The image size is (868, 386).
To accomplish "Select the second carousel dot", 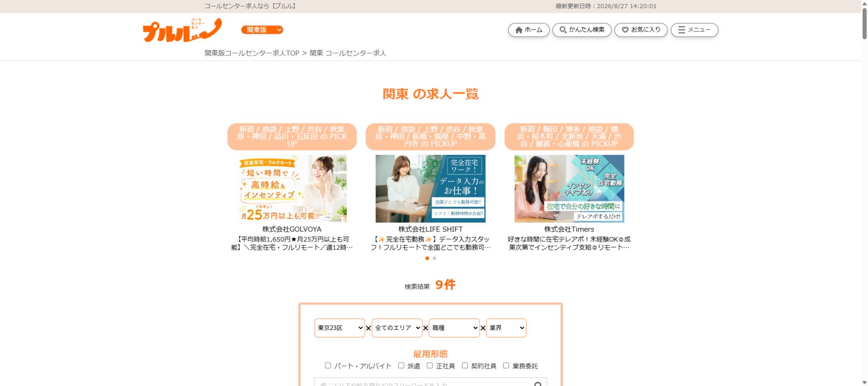I will (434, 258).
